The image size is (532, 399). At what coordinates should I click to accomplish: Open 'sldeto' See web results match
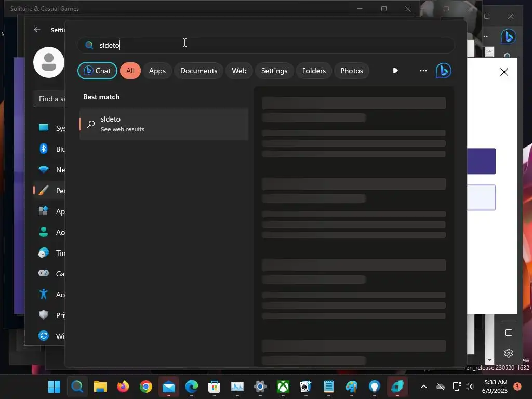164,124
